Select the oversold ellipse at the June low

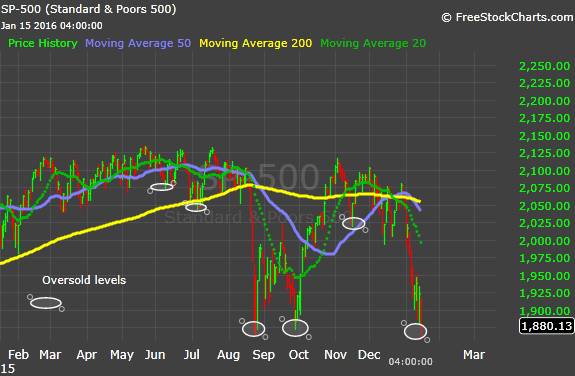click(x=162, y=187)
